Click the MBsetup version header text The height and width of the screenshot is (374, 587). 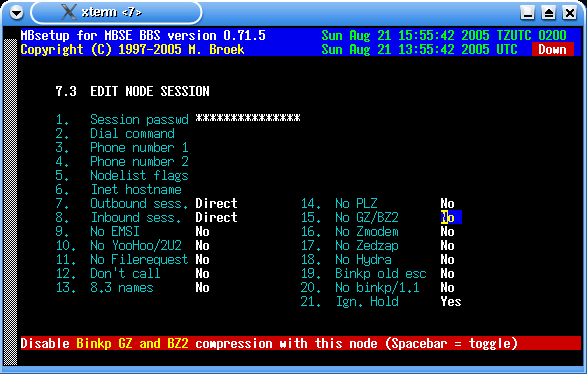pyautogui.click(x=143, y=36)
